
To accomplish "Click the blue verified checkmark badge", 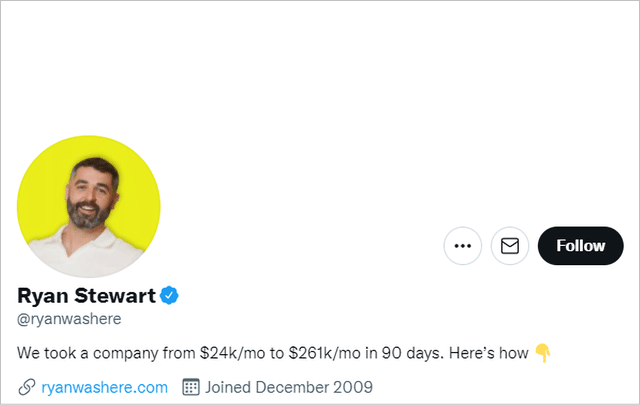I will [169, 296].
